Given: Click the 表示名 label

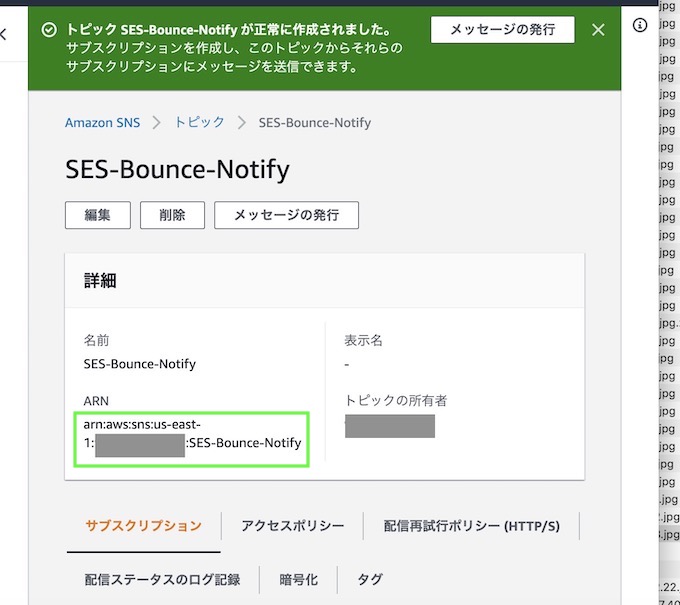Looking at the screenshot, I should point(363,340).
